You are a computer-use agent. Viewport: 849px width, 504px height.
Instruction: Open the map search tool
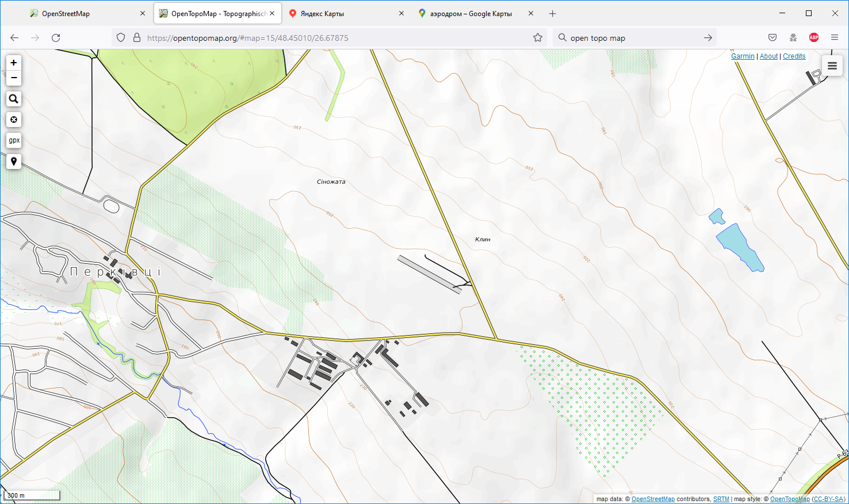pyautogui.click(x=14, y=99)
